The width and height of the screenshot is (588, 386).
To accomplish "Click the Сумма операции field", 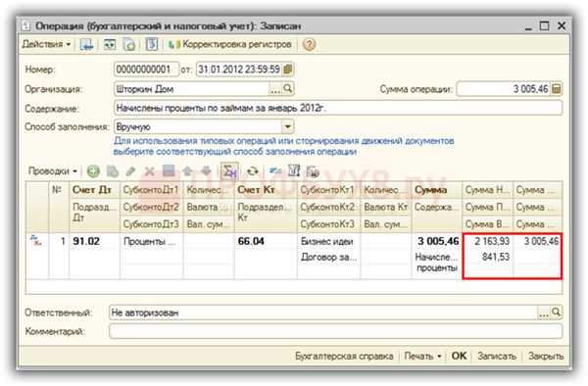I will pos(504,89).
